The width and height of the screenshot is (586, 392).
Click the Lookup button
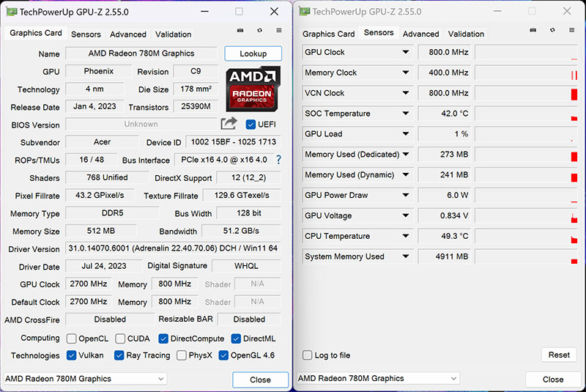pyautogui.click(x=253, y=53)
